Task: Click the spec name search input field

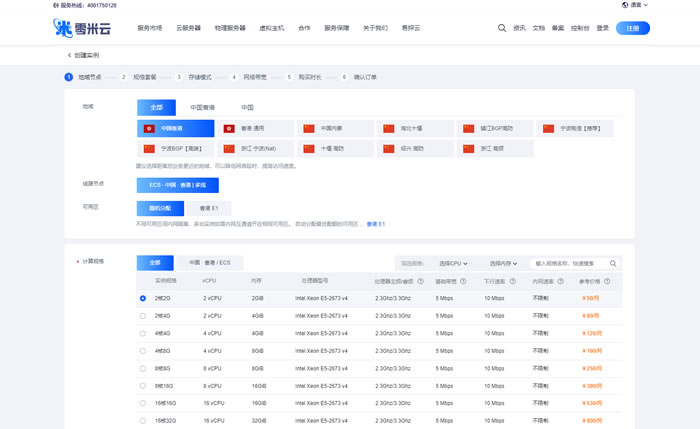Action: [x=568, y=263]
